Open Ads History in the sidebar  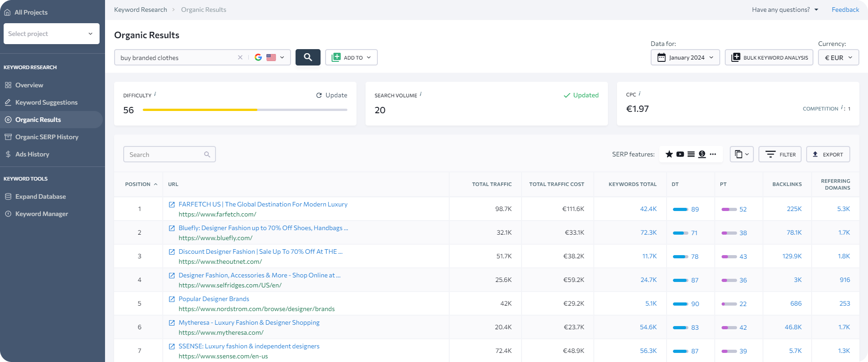tap(32, 154)
